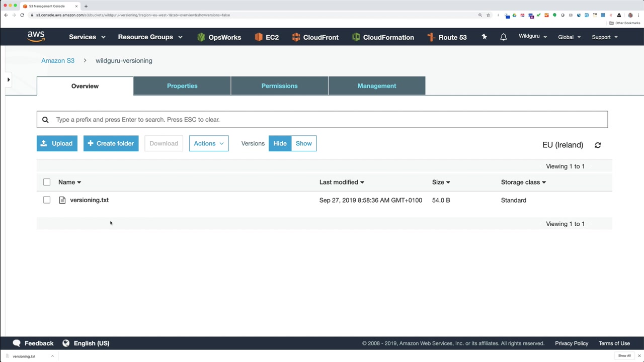Open the EC2 shortcut
This screenshot has width=644, height=362.
coord(267,37)
